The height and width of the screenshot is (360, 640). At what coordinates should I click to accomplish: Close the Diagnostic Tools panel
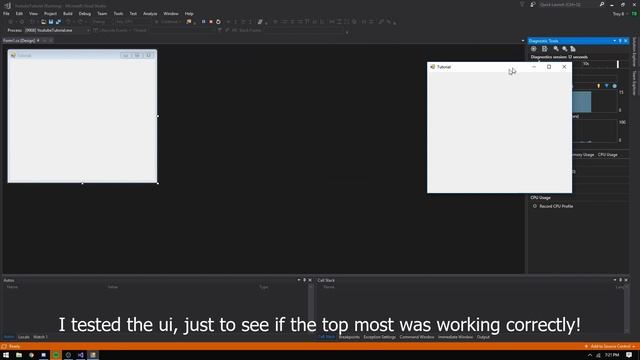pyautogui.click(x=626, y=41)
